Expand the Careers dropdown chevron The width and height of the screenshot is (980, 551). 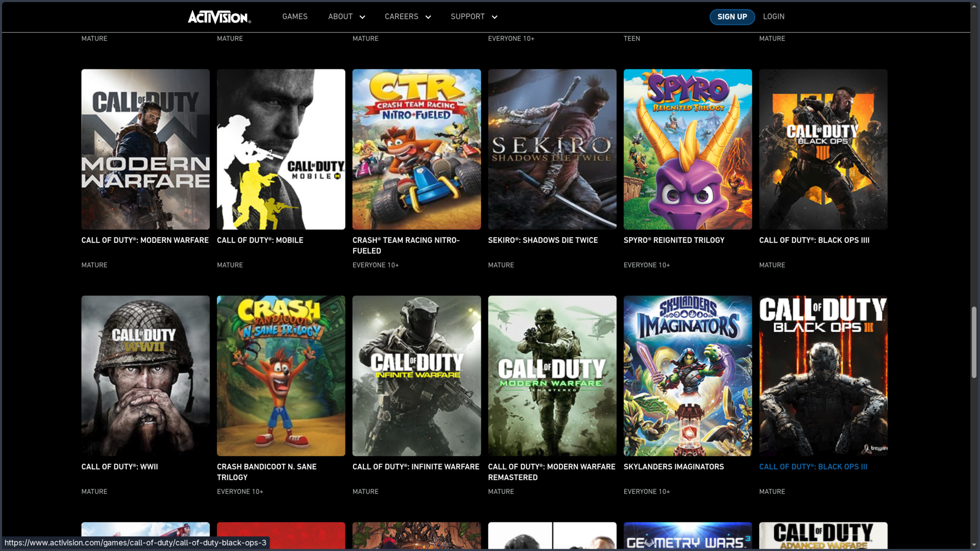click(428, 17)
